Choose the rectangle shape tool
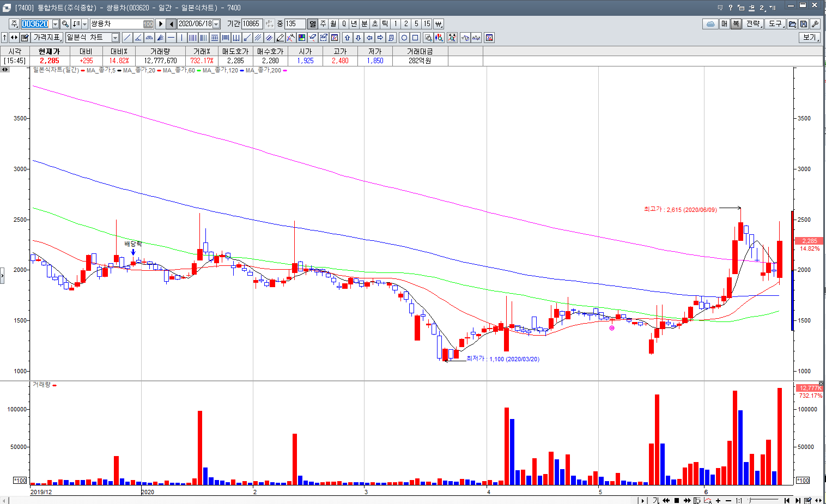The image size is (826, 504). tap(415, 38)
